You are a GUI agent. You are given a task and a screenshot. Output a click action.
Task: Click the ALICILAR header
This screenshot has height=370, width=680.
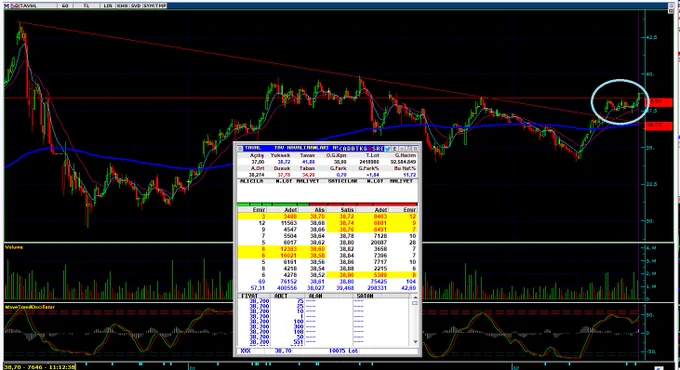pos(251,181)
